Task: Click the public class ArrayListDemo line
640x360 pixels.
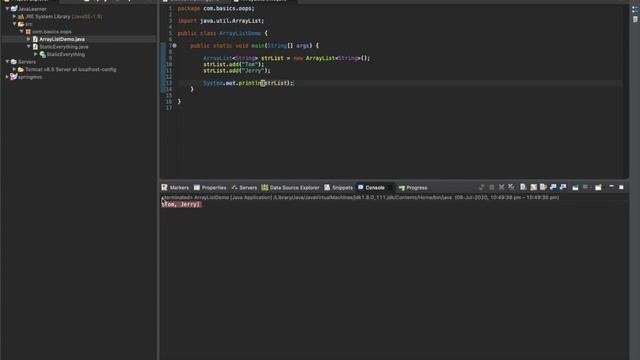Action: point(222,33)
